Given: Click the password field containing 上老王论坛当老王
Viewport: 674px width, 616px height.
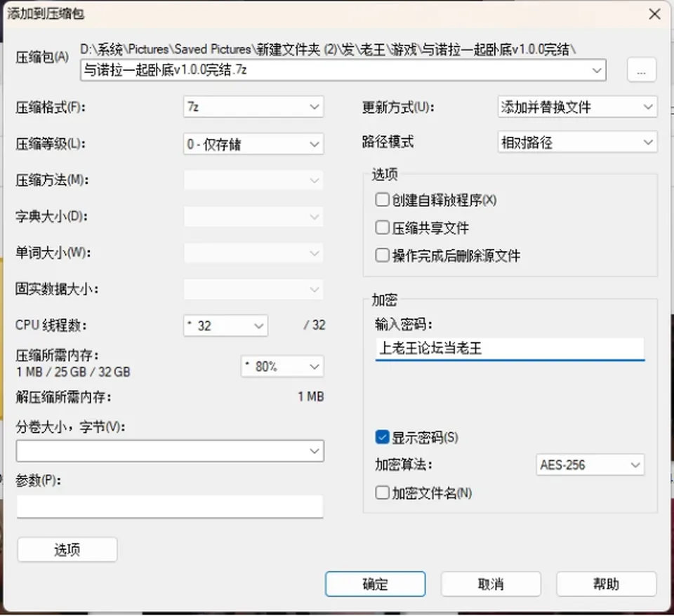Looking at the screenshot, I should coord(510,349).
